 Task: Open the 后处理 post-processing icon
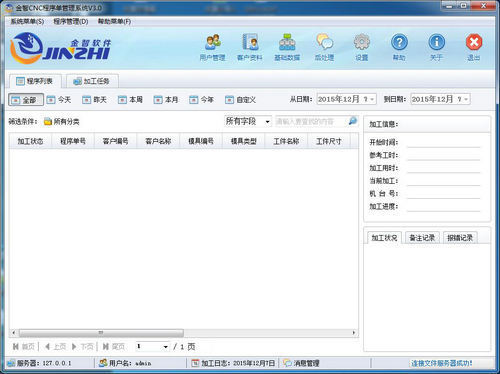325,42
